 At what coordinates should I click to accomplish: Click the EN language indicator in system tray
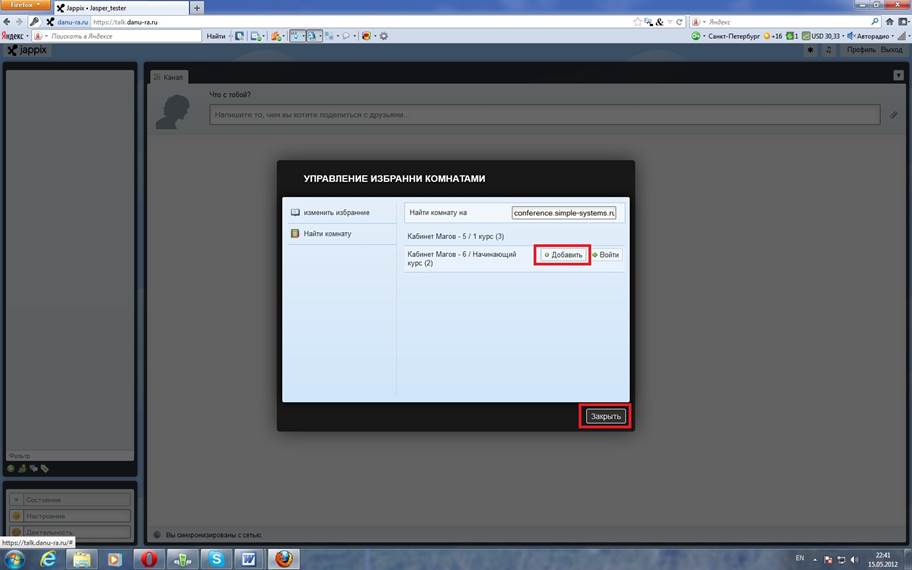tap(800, 558)
